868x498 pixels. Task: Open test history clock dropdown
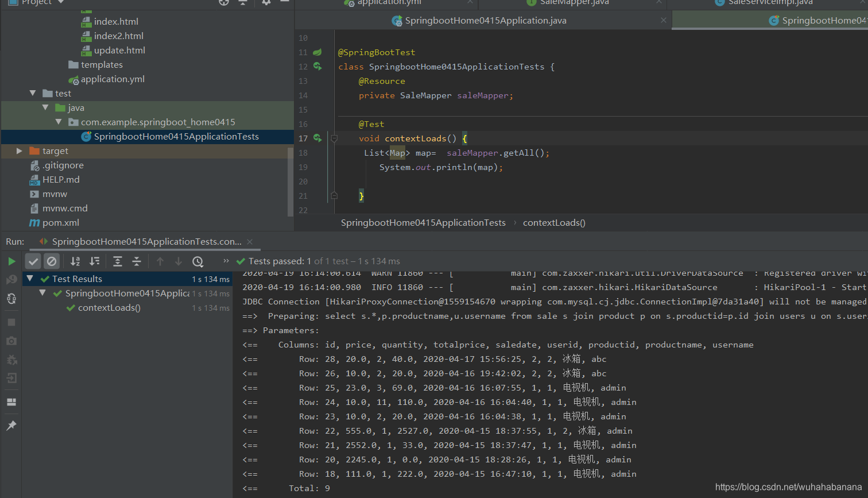[x=198, y=261]
